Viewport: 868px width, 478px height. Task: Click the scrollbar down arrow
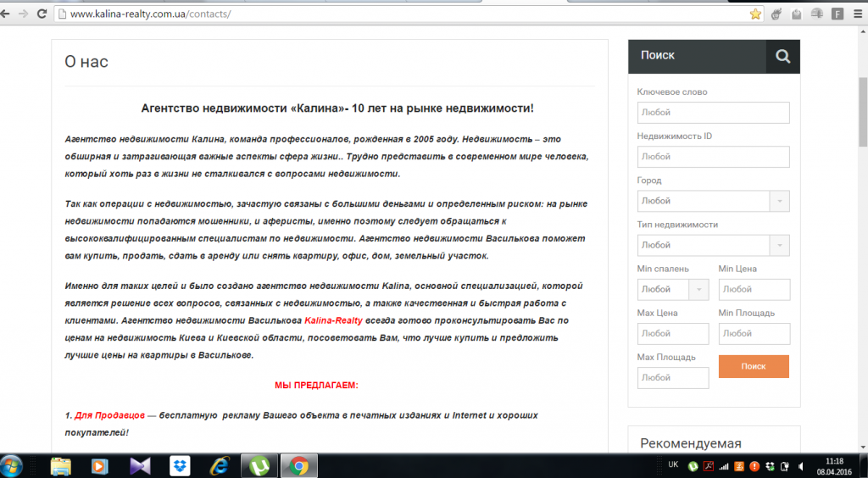point(863,447)
